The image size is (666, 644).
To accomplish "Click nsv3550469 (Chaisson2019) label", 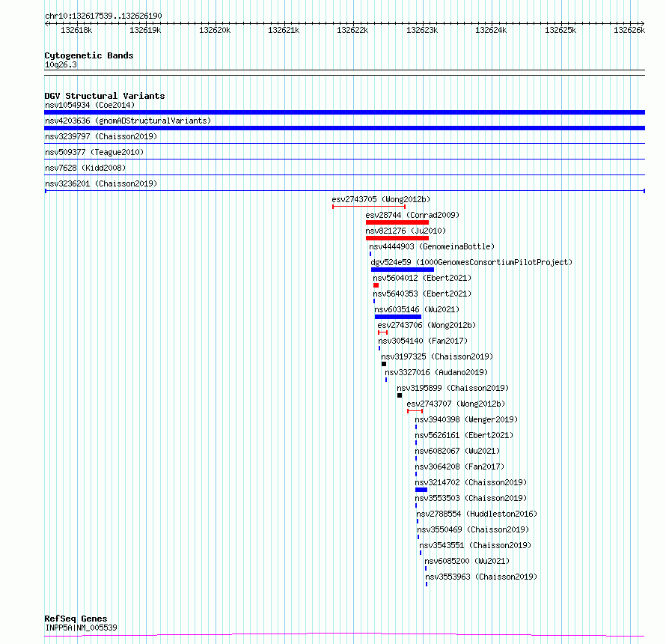I will (473, 529).
